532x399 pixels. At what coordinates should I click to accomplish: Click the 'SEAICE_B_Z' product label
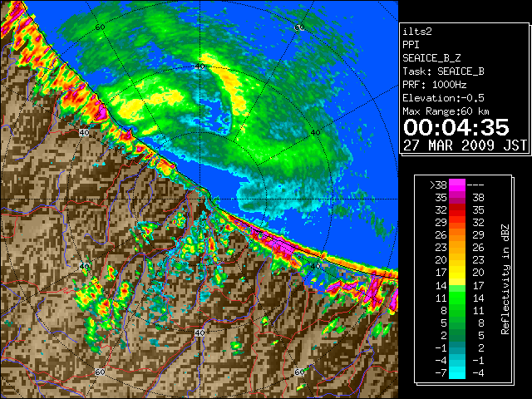click(431, 58)
